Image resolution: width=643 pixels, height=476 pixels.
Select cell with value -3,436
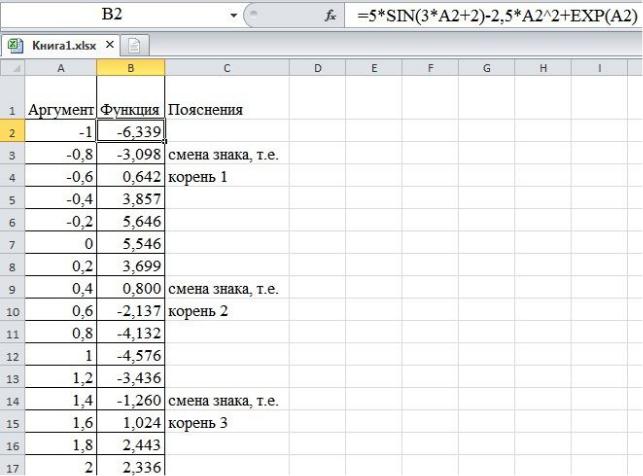[131, 377]
